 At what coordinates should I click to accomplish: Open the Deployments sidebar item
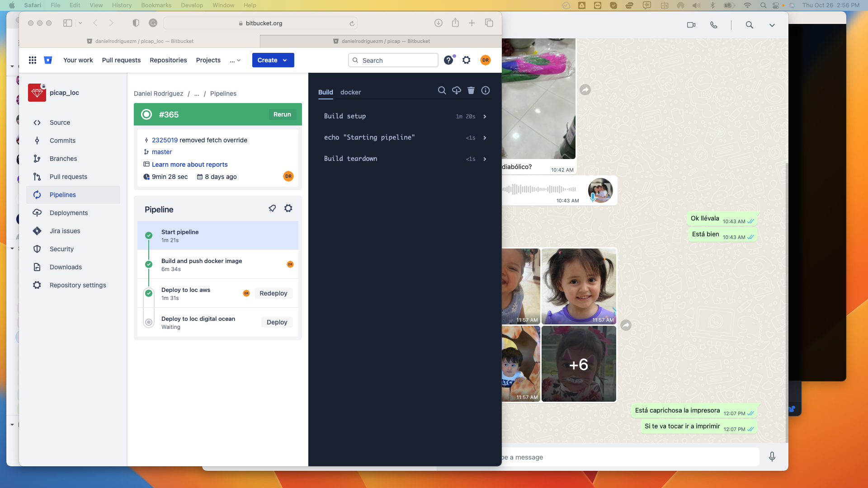(69, 213)
